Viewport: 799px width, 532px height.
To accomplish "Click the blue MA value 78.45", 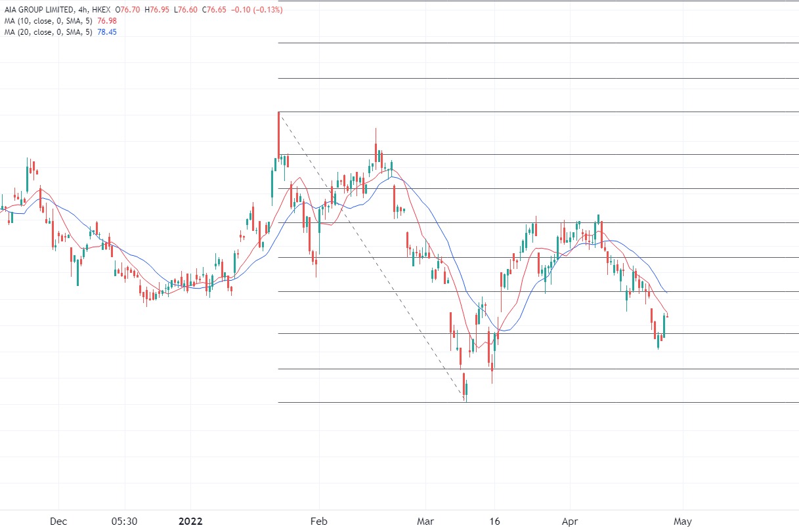I will click(x=107, y=32).
